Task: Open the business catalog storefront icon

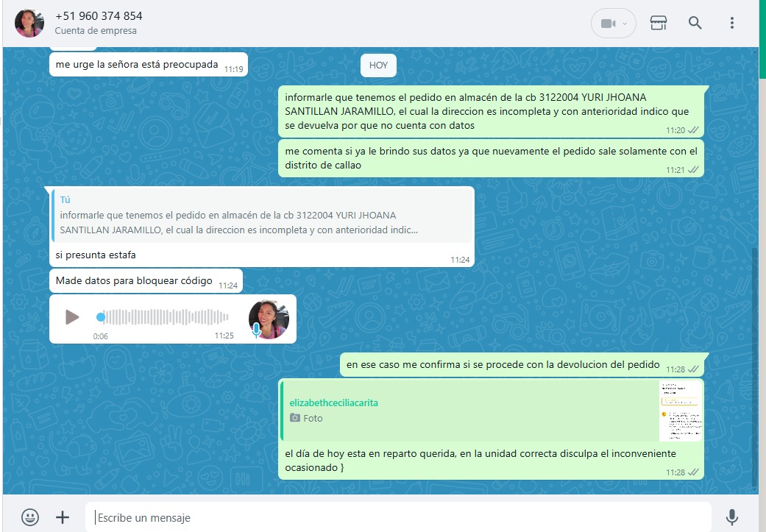Action: click(x=658, y=23)
